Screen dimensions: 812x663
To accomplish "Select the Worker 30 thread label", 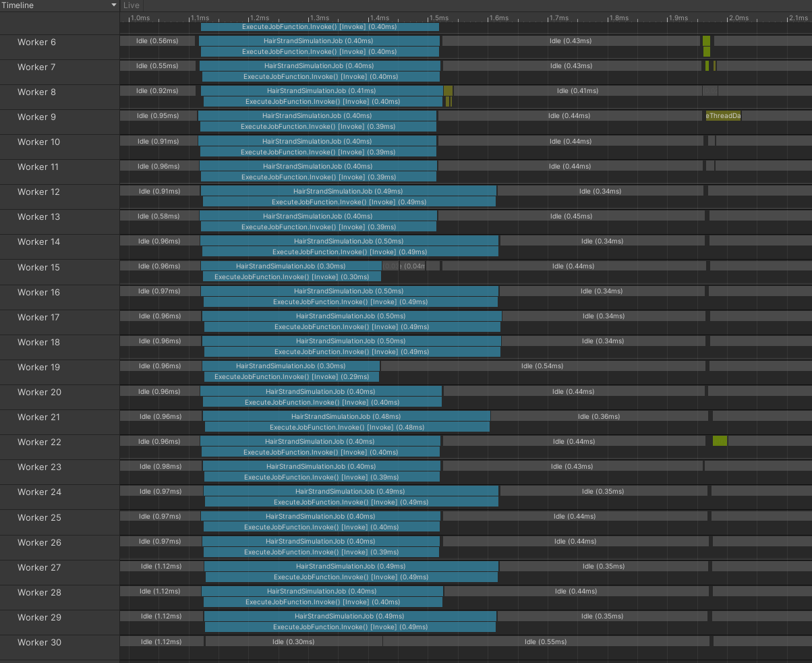I will click(39, 643).
